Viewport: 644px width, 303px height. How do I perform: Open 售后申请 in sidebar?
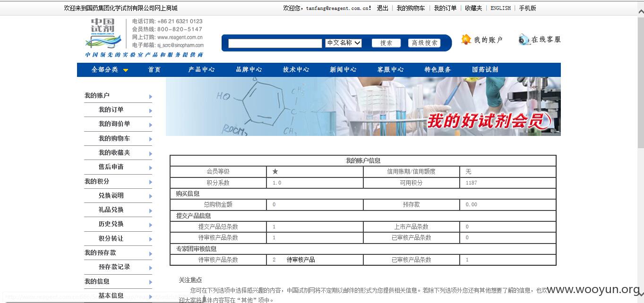click(x=111, y=167)
